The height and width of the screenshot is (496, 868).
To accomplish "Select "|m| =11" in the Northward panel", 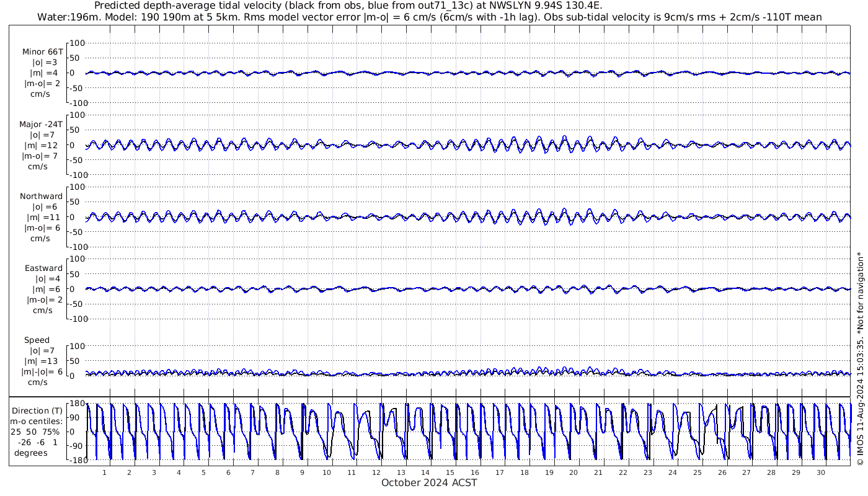I will pyautogui.click(x=42, y=217).
